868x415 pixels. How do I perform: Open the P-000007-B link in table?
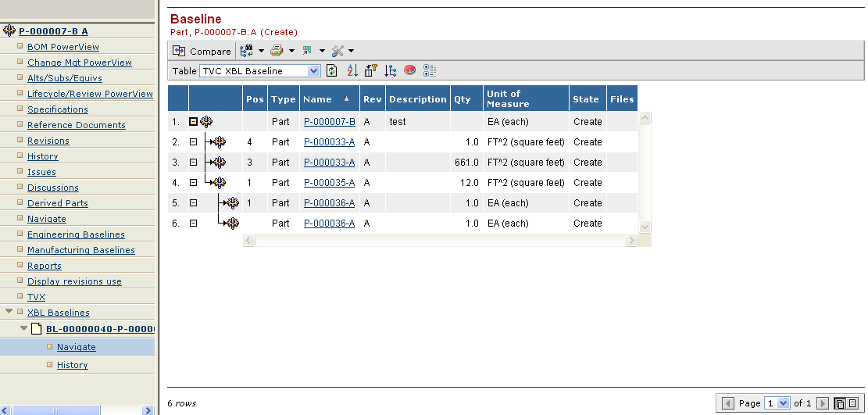(x=329, y=122)
